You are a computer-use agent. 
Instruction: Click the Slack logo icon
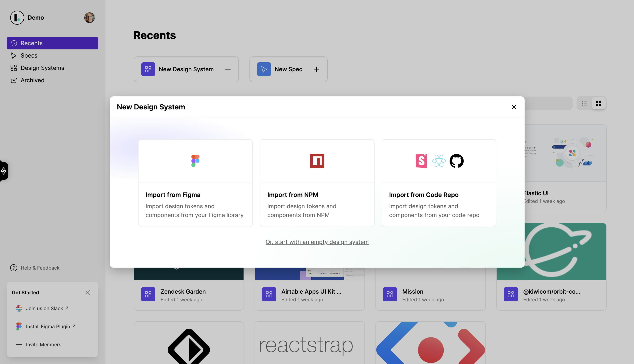tap(19, 308)
